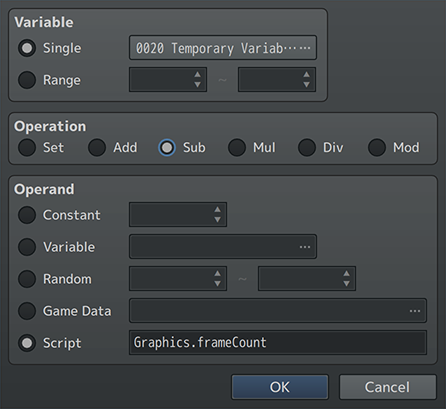This screenshot has width=446, height=409.
Task: Confirm with the OK button
Action: (280, 387)
